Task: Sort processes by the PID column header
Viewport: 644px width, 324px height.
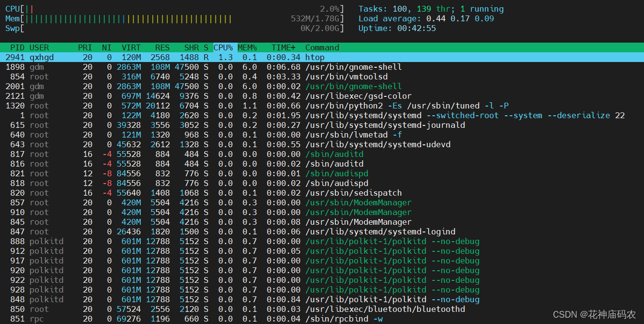Action: tap(17, 47)
